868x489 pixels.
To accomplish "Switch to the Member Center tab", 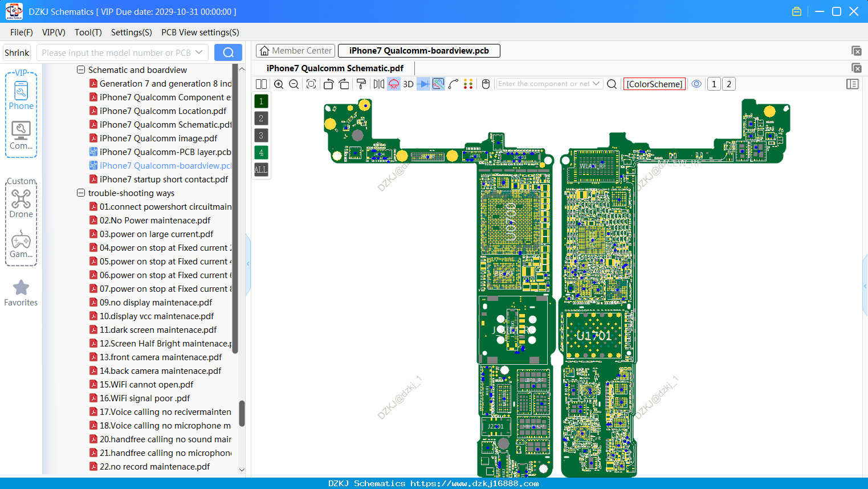I will (295, 51).
